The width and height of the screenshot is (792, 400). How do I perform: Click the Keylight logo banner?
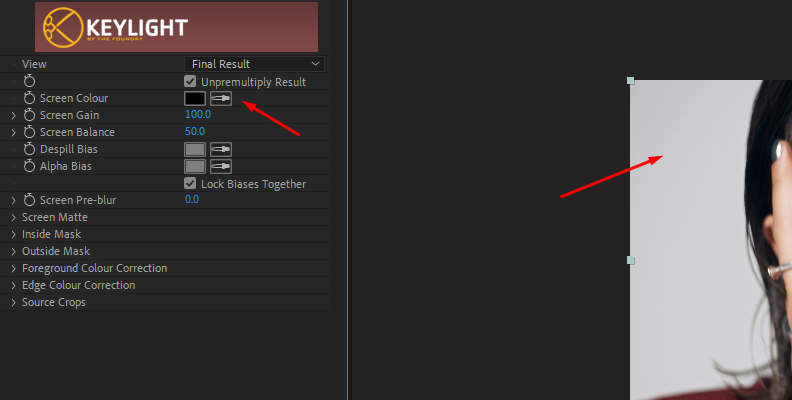click(x=176, y=27)
